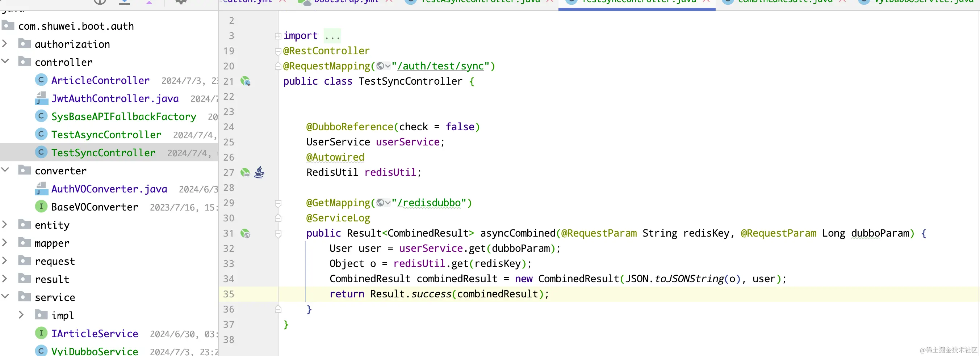The width and height of the screenshot is (980, 356).
Task: Collapse the controller package
Action: tap(5, 61)
